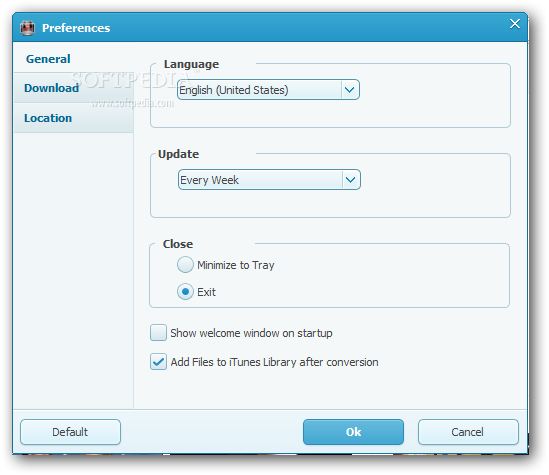Viewport: 549px width, 475px height.
Task: Click the Every Week combo box
Action: pyautogui.click(x=269, y=180)
